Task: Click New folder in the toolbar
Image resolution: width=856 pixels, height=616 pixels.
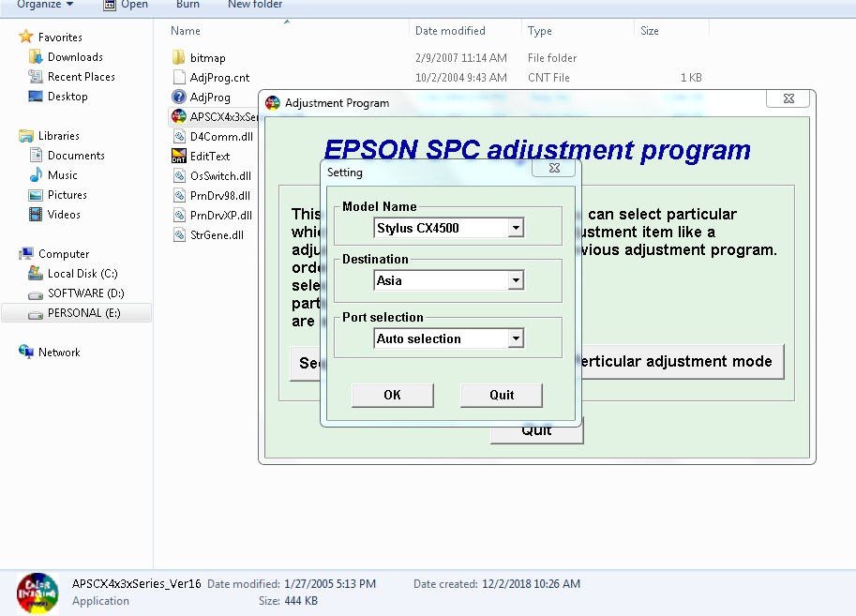Action: (x=255, y=5)
